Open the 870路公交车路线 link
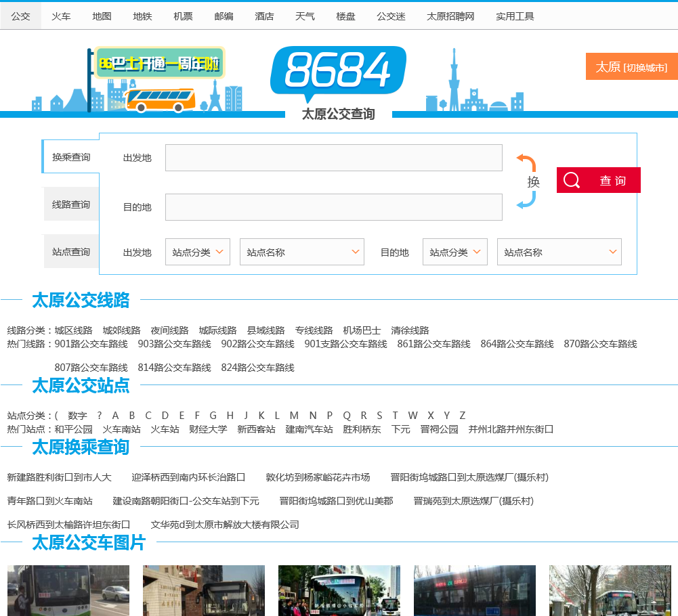This screenshot has height=616, width=678. pos(600,344)
